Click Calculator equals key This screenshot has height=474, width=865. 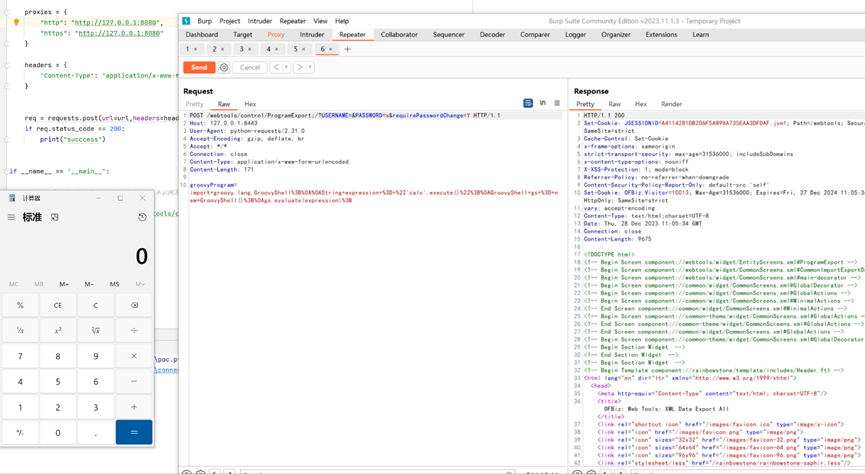pos(134,433)
